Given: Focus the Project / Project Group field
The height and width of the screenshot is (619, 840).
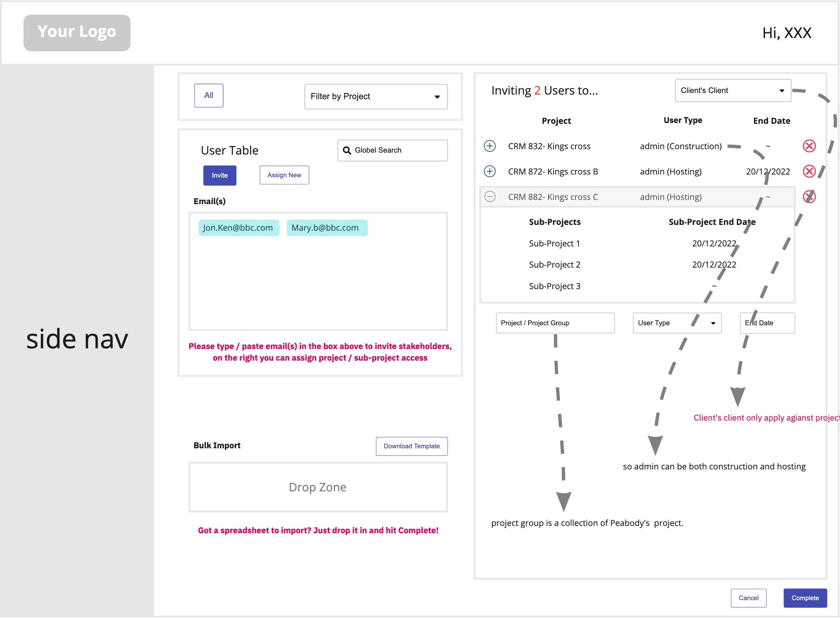Looking at the screenshot, I should (555, 323).
